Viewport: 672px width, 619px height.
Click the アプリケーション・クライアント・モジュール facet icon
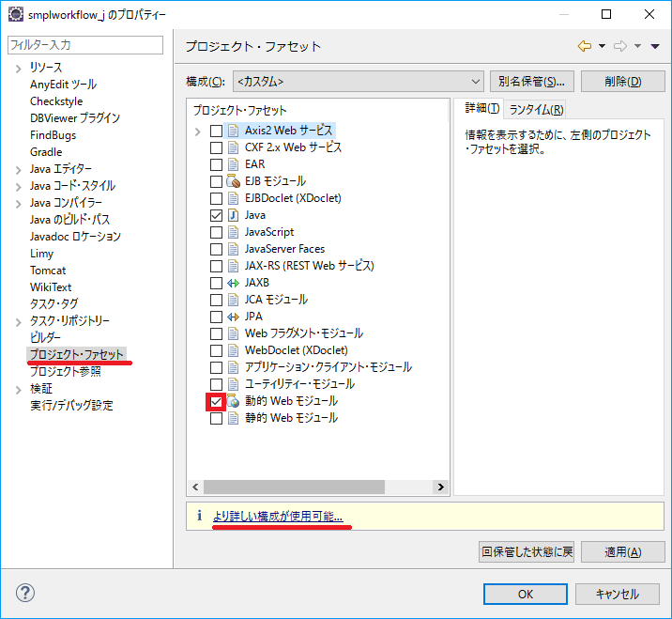(x=233, y=367)
